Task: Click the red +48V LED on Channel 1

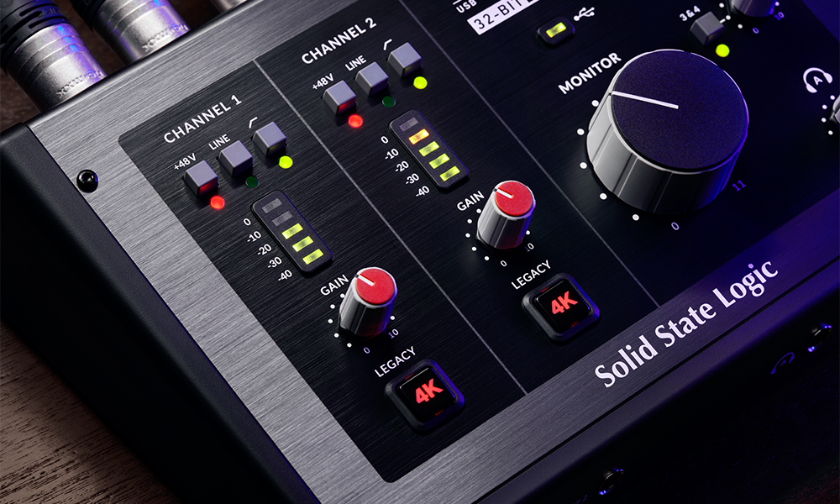Action: coord(217,202)
